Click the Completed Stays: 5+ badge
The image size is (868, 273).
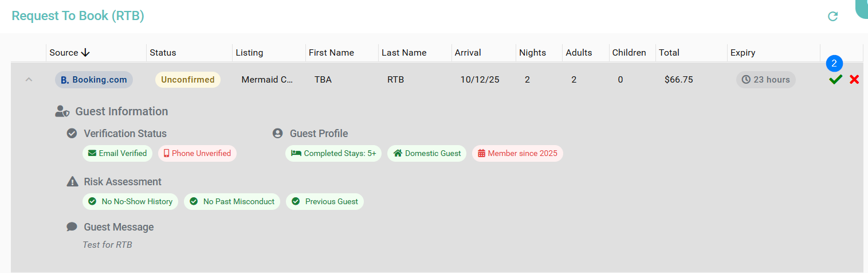click(333, 153)
